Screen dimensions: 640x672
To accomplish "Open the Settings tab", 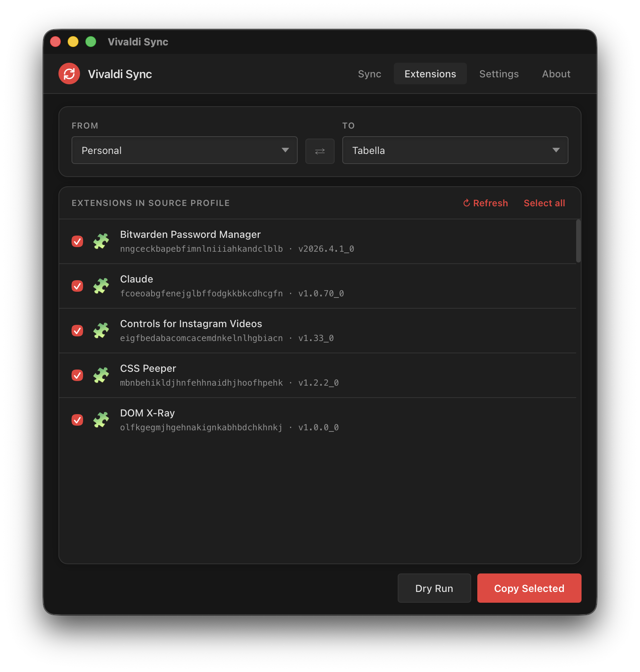I will 499,74.
